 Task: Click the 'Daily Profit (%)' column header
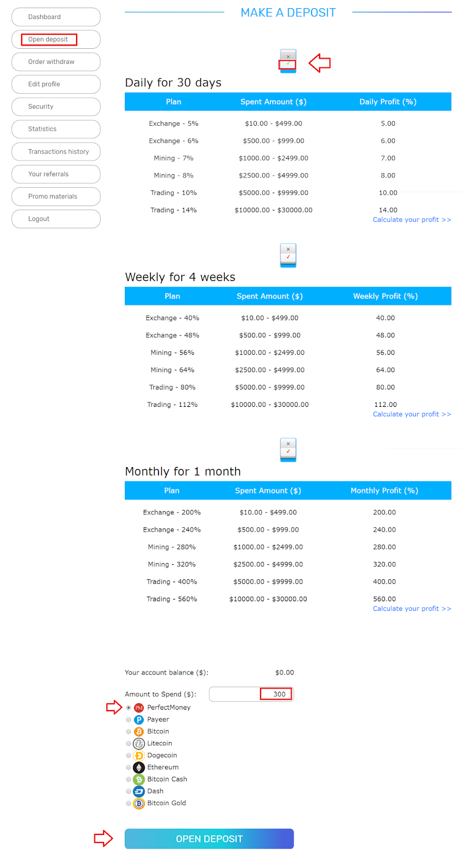(388, 102)
